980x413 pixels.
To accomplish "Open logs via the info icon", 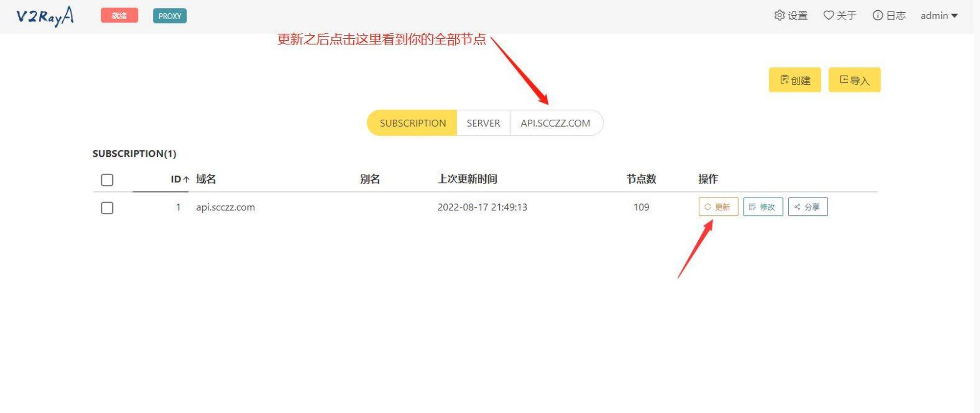I will [878, 15].
